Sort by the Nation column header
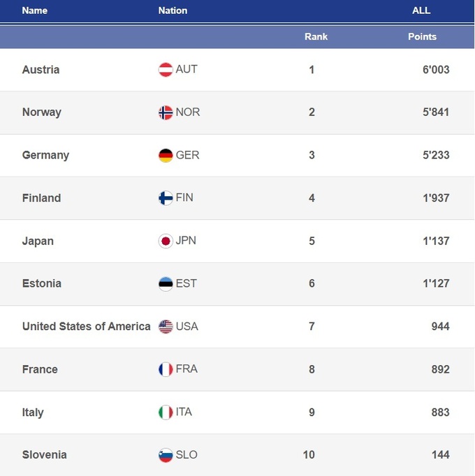 (x=173, y=10)
